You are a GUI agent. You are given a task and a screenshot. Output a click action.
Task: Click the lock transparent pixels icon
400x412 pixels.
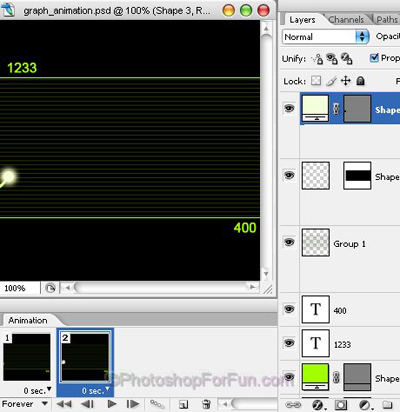pyautogui.click(x=316, y=81)
